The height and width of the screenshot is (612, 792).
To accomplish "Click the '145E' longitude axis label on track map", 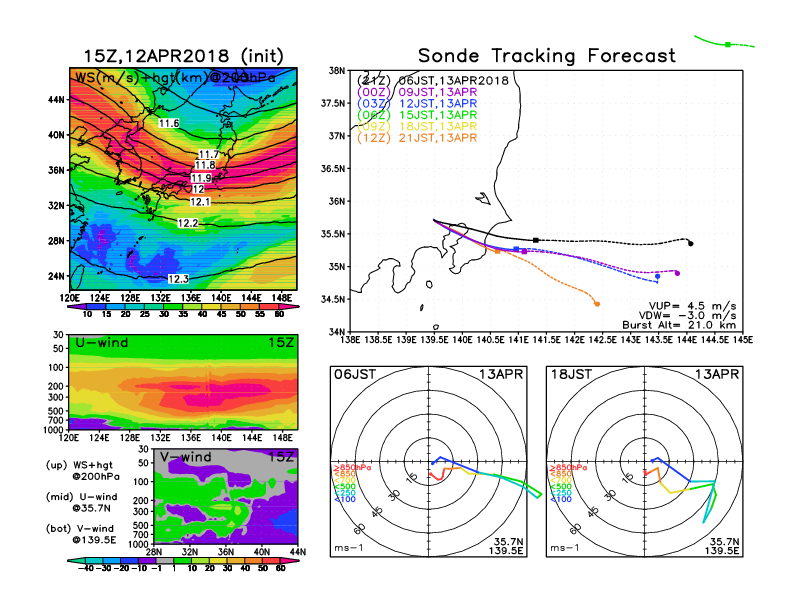I will click(742, 340).
